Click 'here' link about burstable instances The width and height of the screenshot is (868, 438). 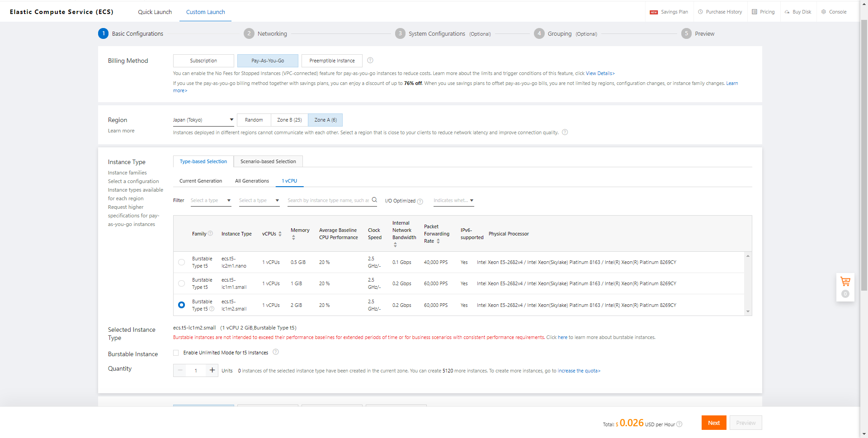tap(562, 337)
